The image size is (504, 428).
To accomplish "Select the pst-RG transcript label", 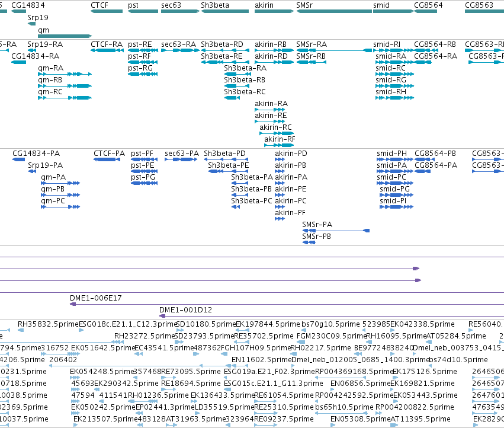I will [x=140, y=68].
